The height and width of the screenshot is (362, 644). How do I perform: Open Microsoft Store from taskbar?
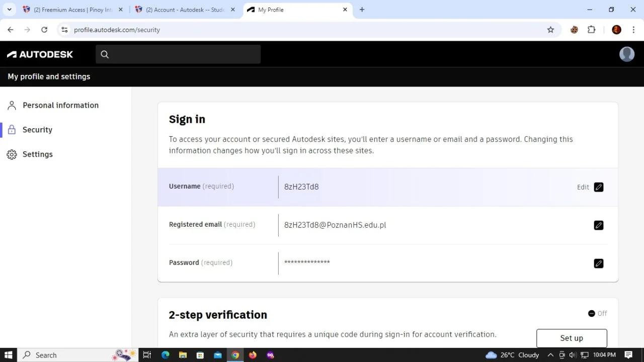click(x=200, y=355)
